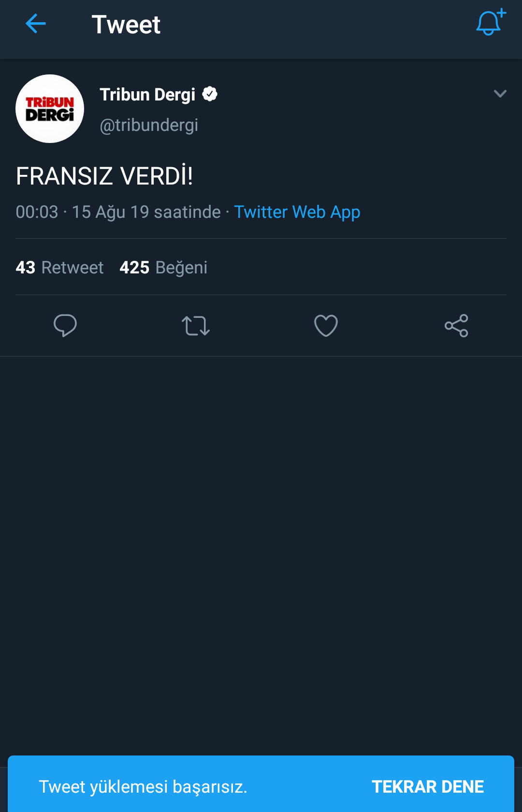The image size is (522, 812).
Task: Go back using the left arrow
Action: [x=35, y=24]
